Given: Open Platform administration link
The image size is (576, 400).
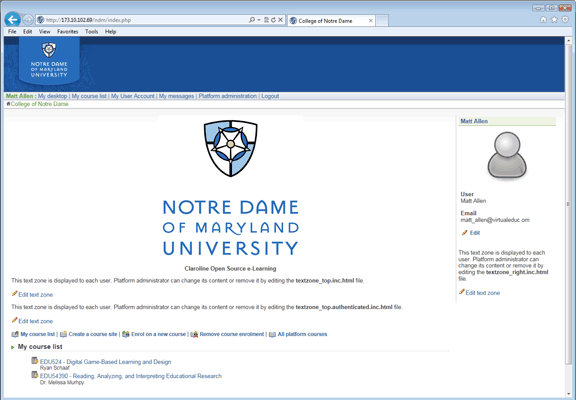Looking at the screenshot, I should point(228,96).
